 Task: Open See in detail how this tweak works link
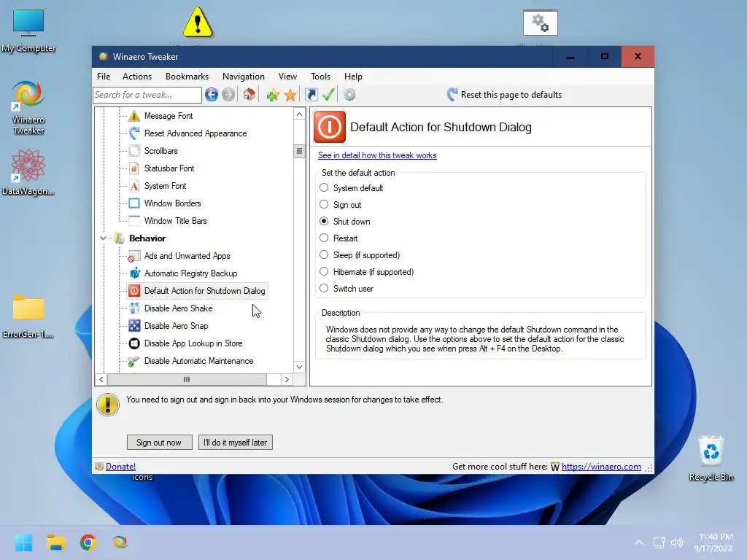click(x=377, y=155)
